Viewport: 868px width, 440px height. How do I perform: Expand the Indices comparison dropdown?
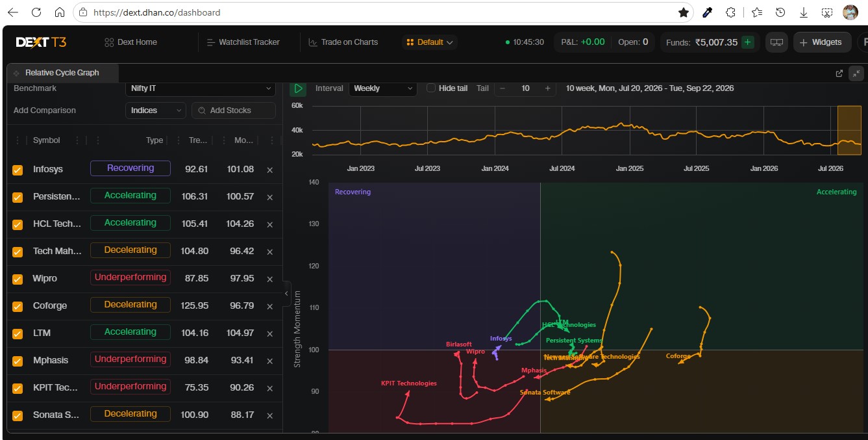(x=156, y=110)
